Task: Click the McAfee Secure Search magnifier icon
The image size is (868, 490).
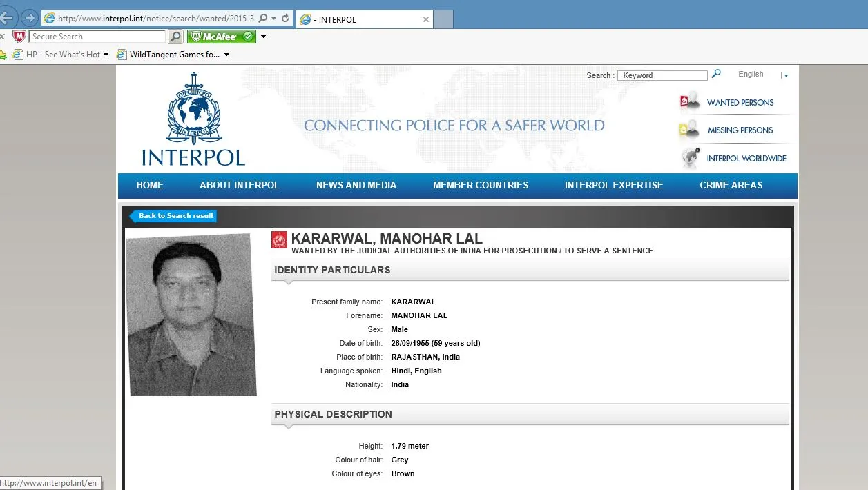Action: (176, 37)
